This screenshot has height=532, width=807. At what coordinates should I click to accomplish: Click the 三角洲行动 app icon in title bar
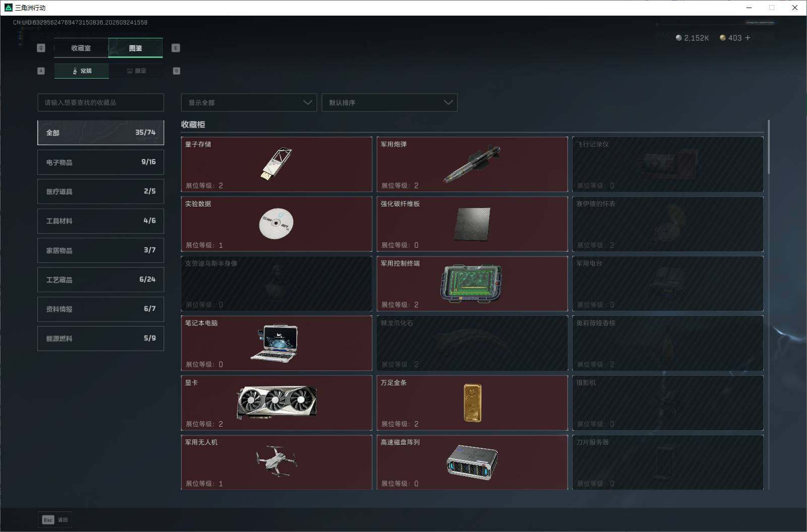pos(8,8)
